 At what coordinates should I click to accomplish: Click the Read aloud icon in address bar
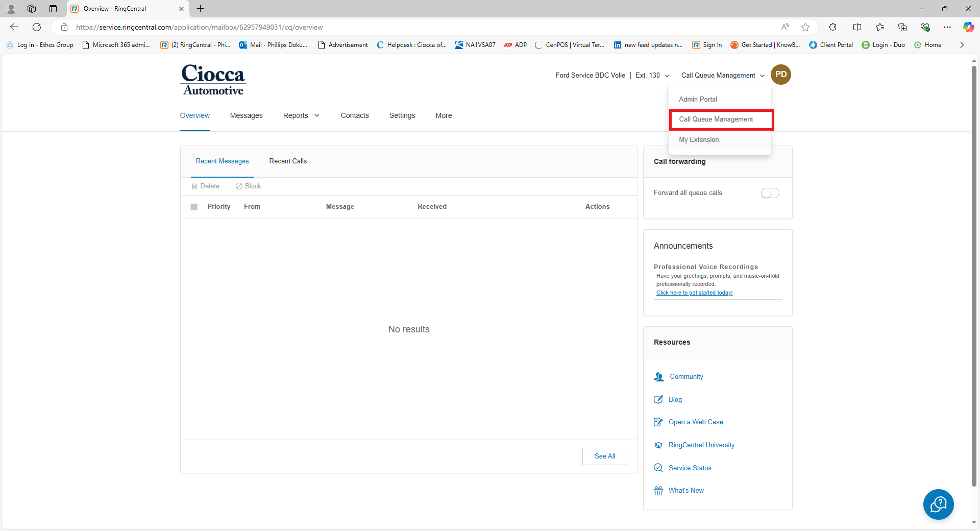tap(785, 27)
